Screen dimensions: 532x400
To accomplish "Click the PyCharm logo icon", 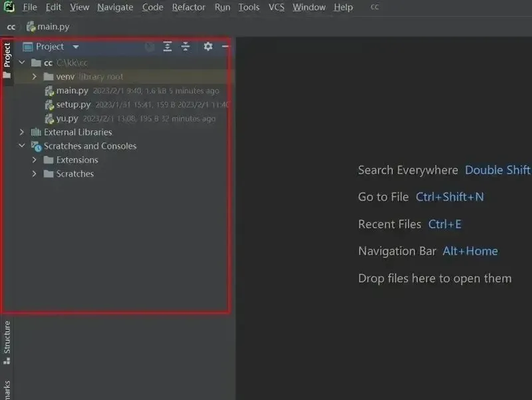I will click(x=9, y=7).
